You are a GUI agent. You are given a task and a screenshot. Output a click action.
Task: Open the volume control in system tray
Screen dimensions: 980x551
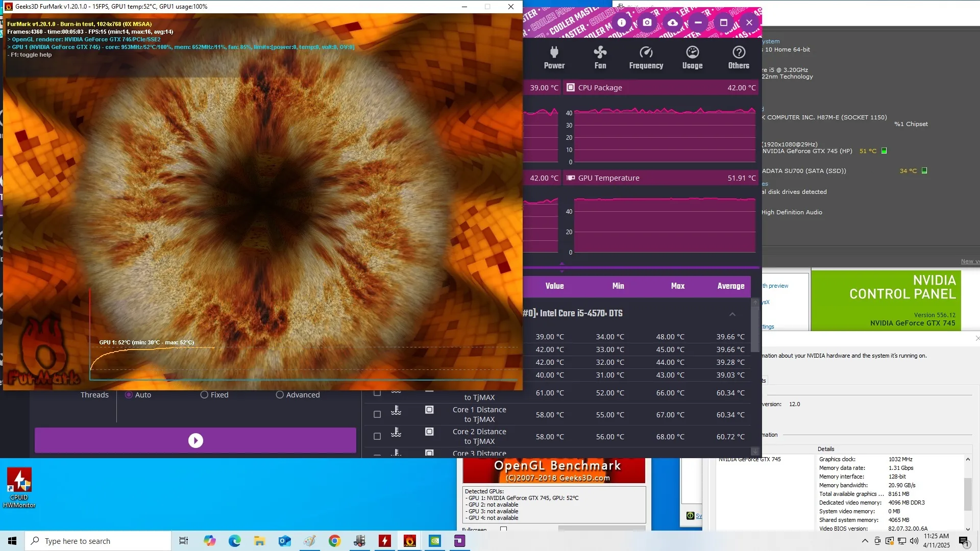click(914, 541)
